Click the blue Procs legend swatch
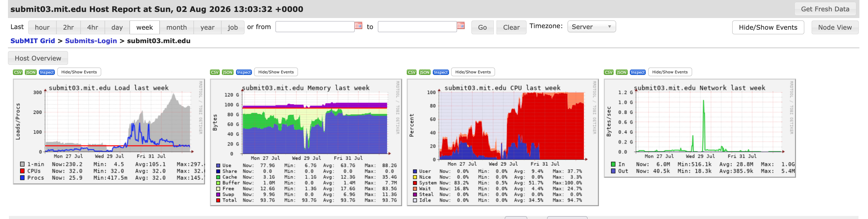 22,178
